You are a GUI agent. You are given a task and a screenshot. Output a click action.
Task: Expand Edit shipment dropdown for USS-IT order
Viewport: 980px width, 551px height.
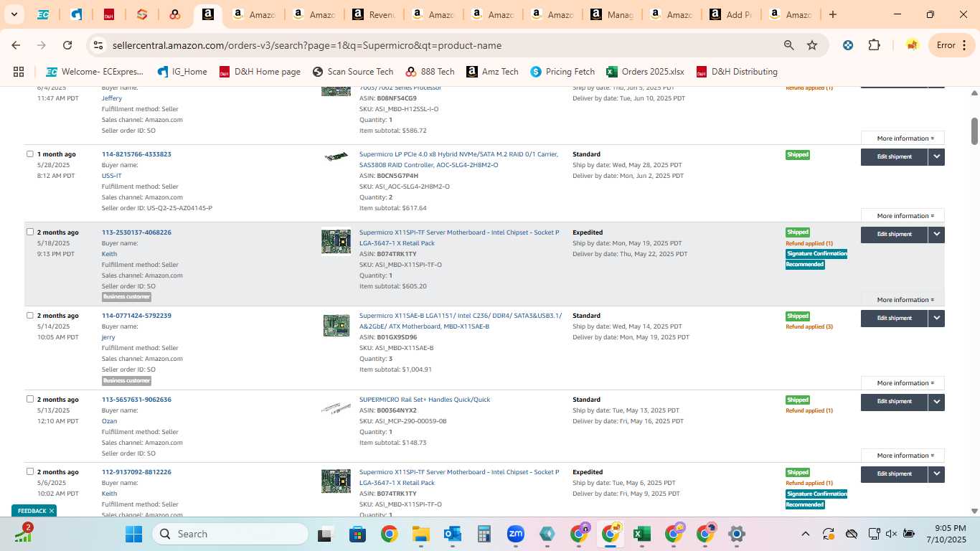pyautogui.click(x=936, y=156)
